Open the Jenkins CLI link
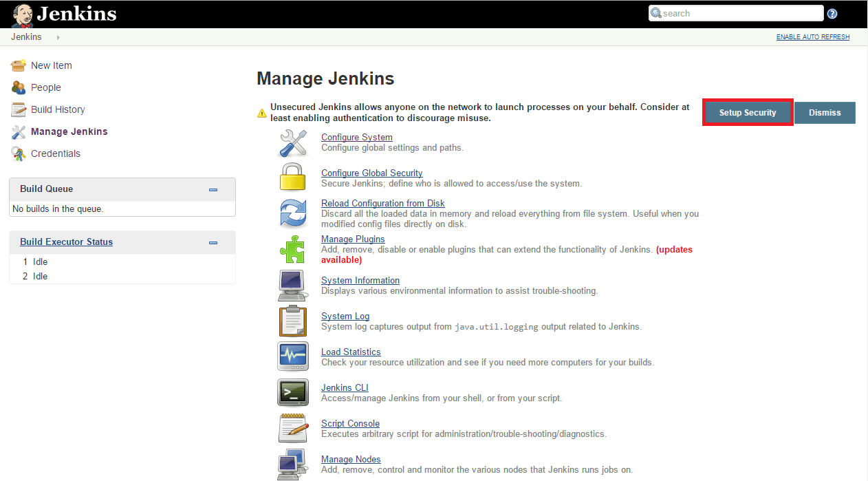 [345, 387]
